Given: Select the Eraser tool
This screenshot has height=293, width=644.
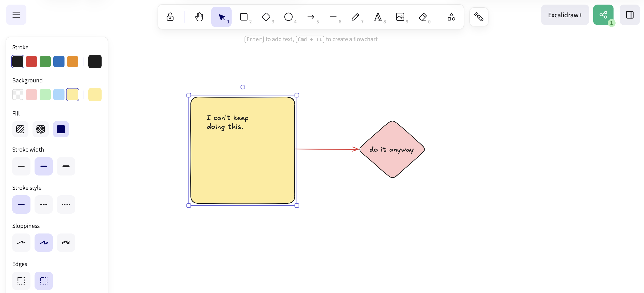Looking at the screenshot, I should [423, 17].
